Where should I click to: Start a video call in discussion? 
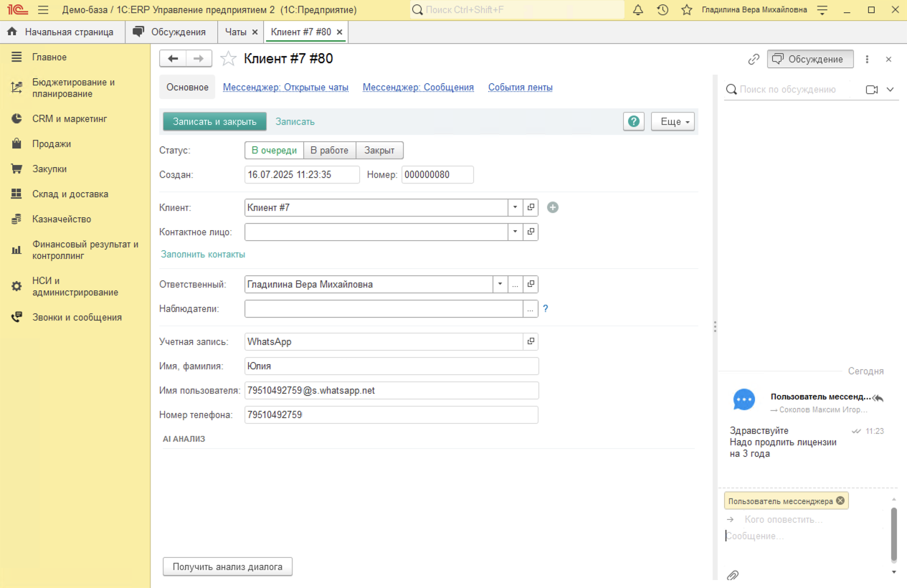[872, 90]
